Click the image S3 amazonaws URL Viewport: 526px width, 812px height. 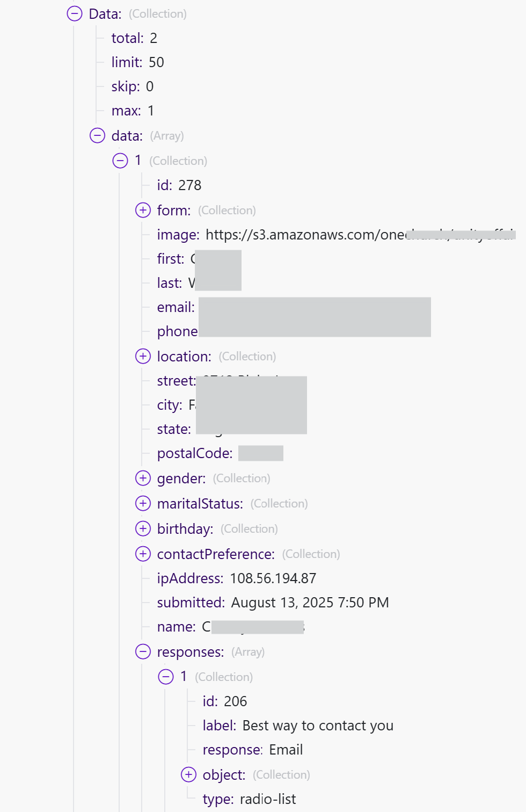click(306, 235)
